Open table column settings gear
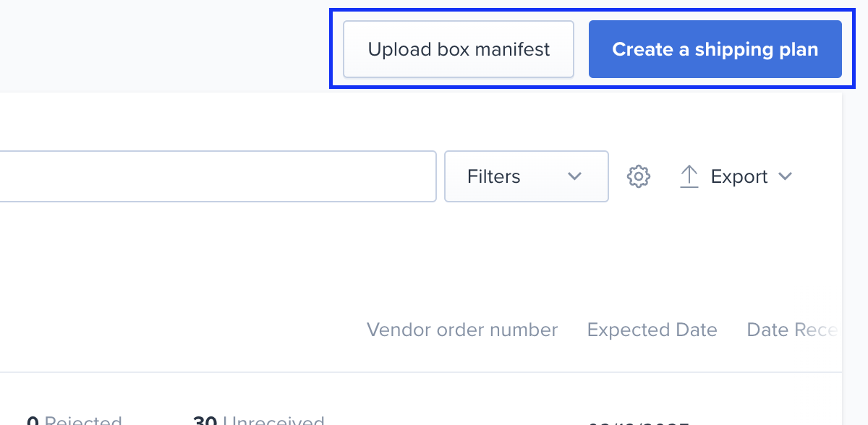This screenshot has width=868, height=425. click(639, 176)
